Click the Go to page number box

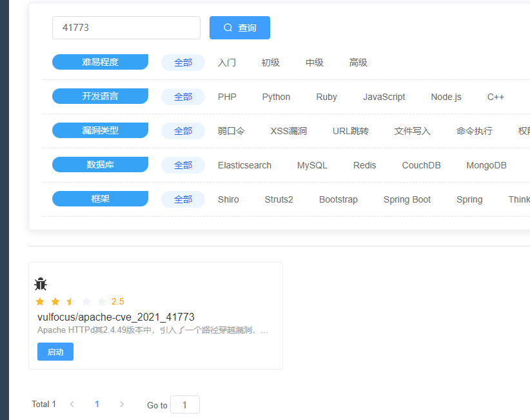point(184,405)
